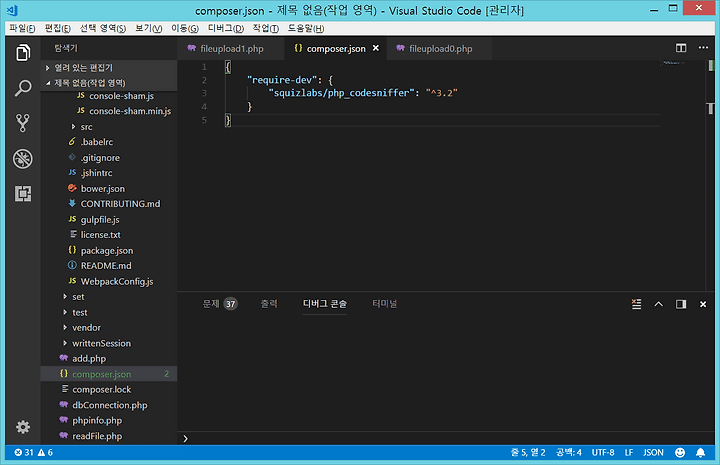Clear the debug console output
This screenshot has height=465, width=720.
[x=636, y=304]
